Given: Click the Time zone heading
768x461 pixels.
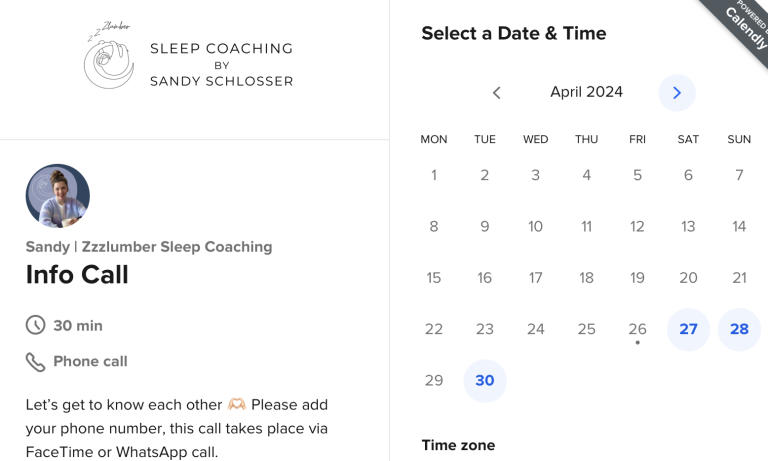Looking at the screenshot, I should tap(458, 445).
